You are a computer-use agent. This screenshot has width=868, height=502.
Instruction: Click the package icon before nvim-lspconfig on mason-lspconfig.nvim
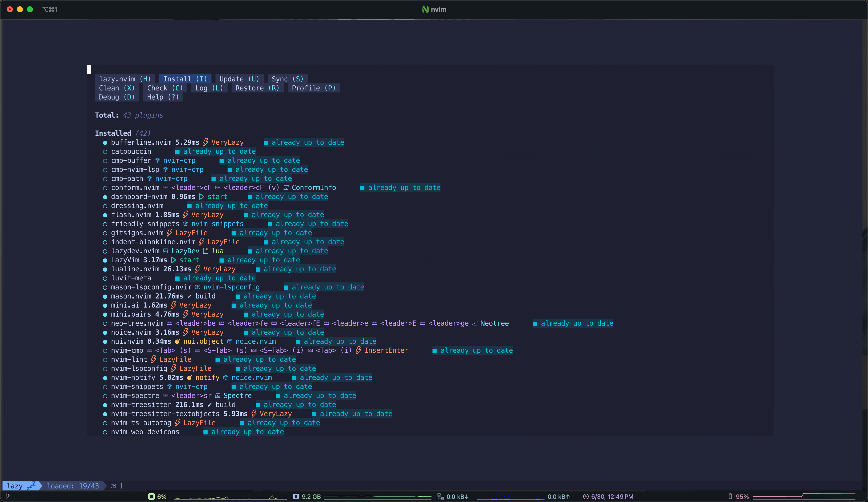pyautogui.click(x=198, y=287)
